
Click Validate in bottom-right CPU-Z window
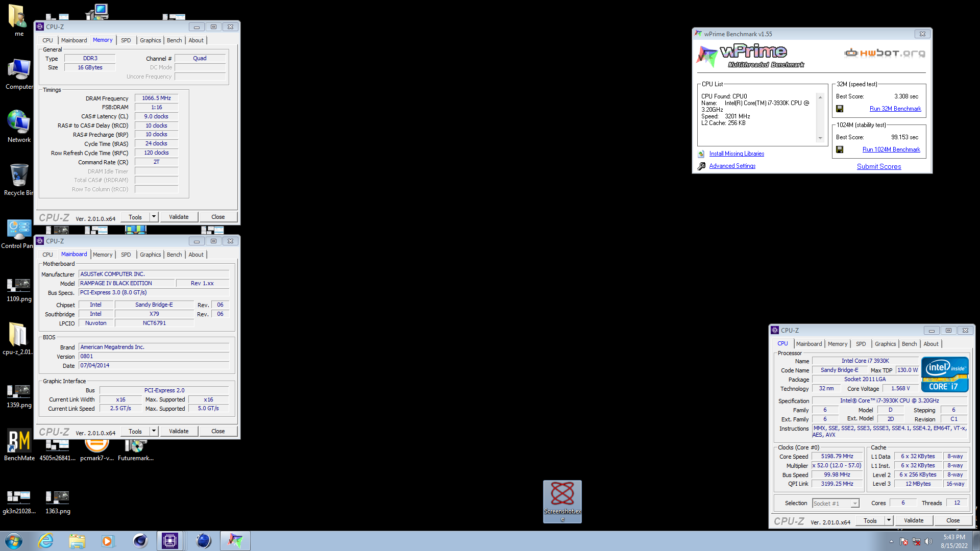(914, 520)
